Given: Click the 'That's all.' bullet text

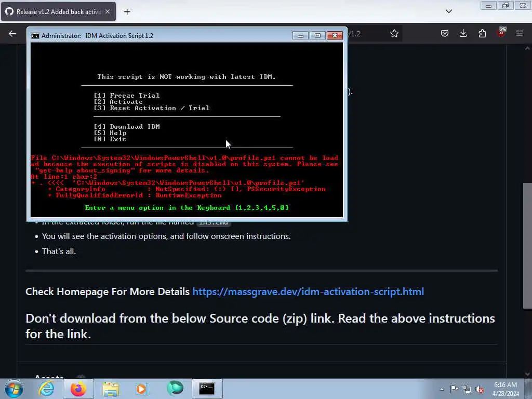Looking at the screenshot, I should [x=59, y=251].
